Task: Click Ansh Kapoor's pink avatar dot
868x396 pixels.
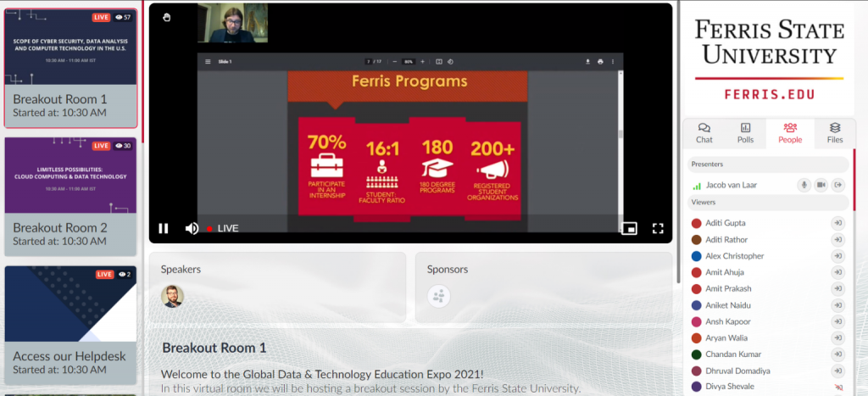Action: click(697, 321)
